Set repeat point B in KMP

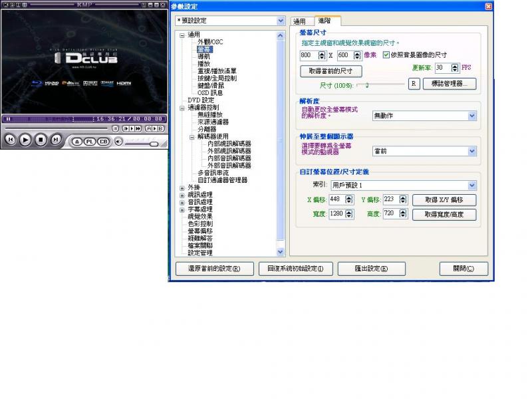tap(160, 128)
